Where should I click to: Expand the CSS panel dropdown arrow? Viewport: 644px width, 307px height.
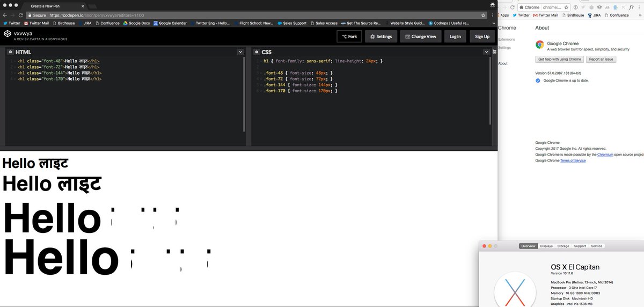(x=486, y=52)
